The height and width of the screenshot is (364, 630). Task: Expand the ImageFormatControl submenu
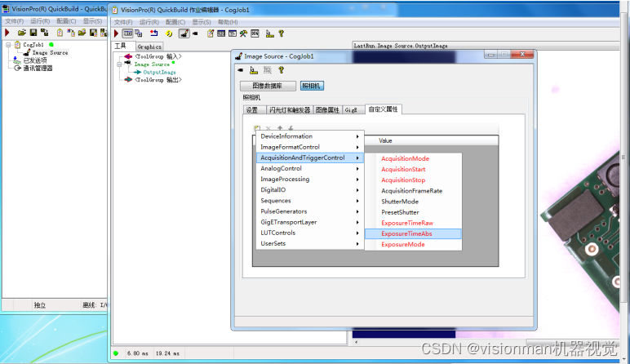(x=310, y=147)
